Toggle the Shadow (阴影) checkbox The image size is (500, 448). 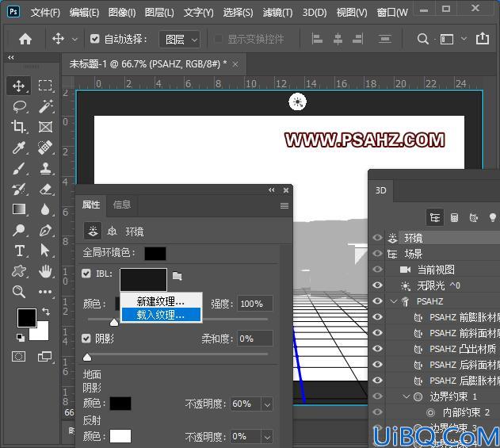click(x=86, y=339)
